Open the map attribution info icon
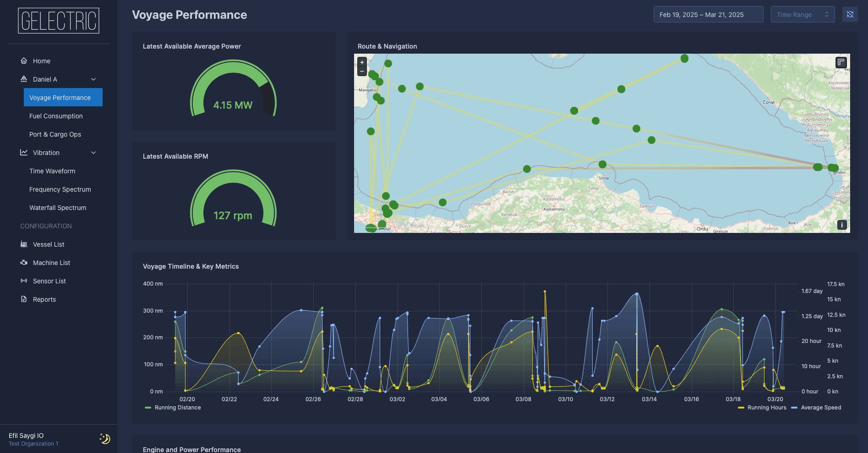The image size is (868, 453). [841, 225]
